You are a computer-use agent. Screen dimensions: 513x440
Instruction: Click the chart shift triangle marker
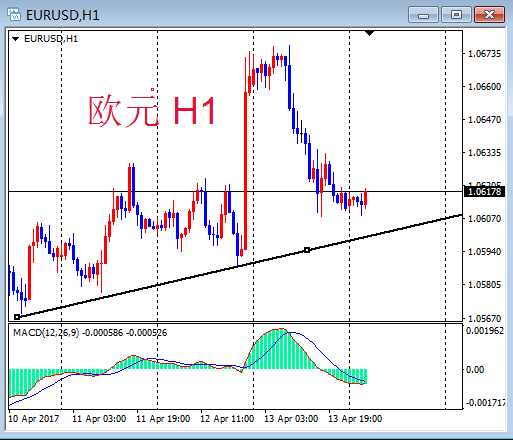pyautogui.click(x=369, y=33)
